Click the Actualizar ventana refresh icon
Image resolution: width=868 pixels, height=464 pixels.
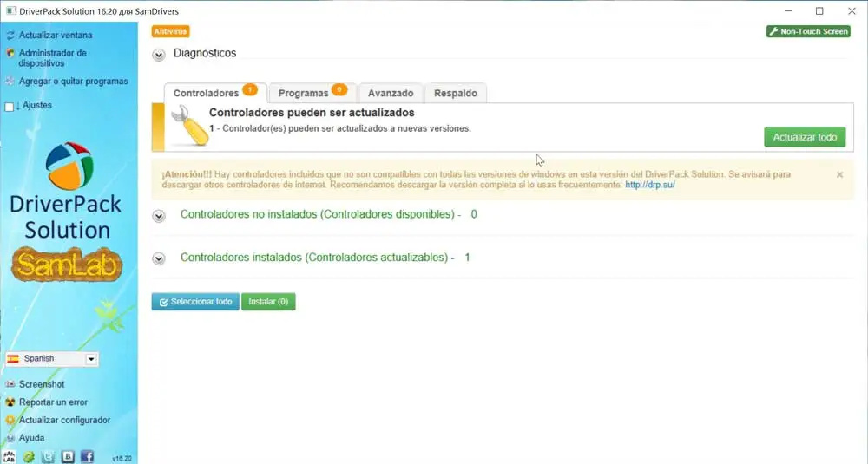(x=10, y=36)
